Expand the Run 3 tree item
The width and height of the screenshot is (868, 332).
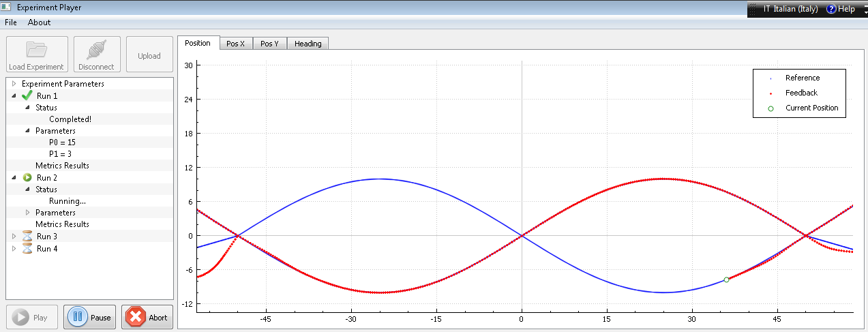pyautogui.click(x=14, y=237)
